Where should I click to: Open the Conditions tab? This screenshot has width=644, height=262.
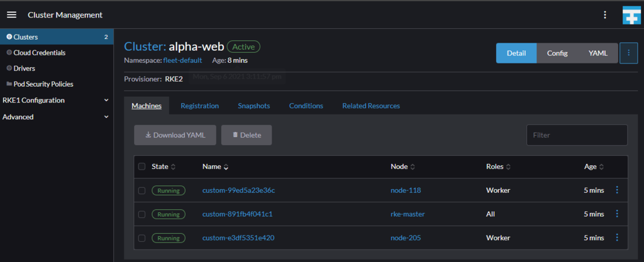306,106
